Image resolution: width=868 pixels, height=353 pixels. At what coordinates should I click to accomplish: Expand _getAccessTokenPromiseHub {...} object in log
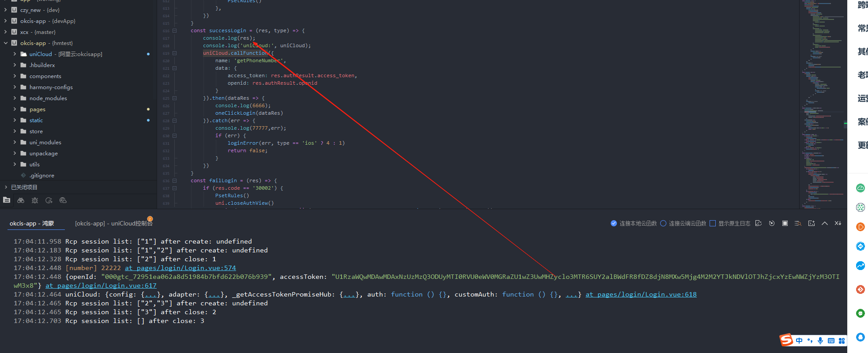[x=349, y=294]
